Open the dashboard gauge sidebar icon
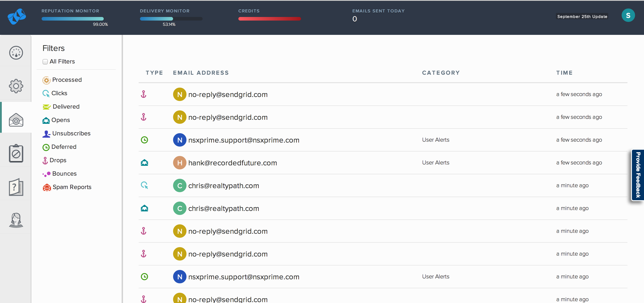The width and height of the screenshot is (644, 303). pos(16,53)
